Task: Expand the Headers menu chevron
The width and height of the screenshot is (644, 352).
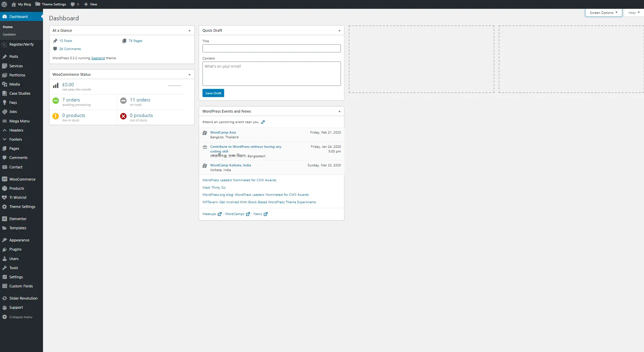Action: click(4, 130)
